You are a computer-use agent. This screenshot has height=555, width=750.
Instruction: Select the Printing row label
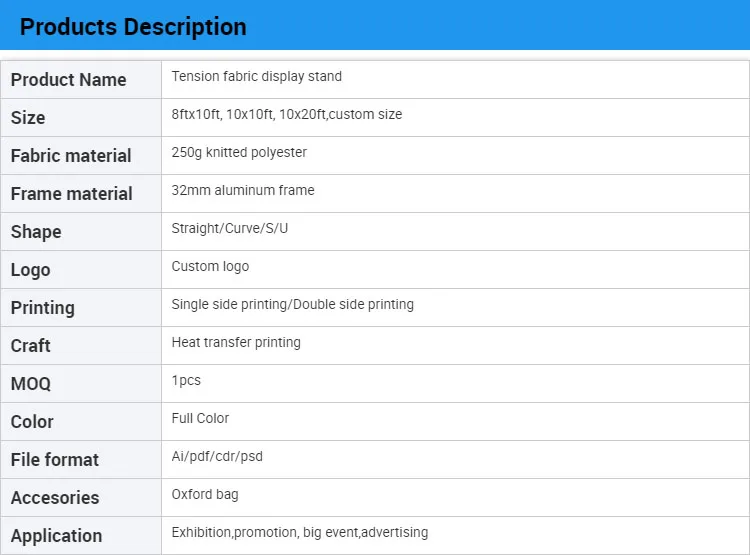pyautogui.click(x=43, y=308)
